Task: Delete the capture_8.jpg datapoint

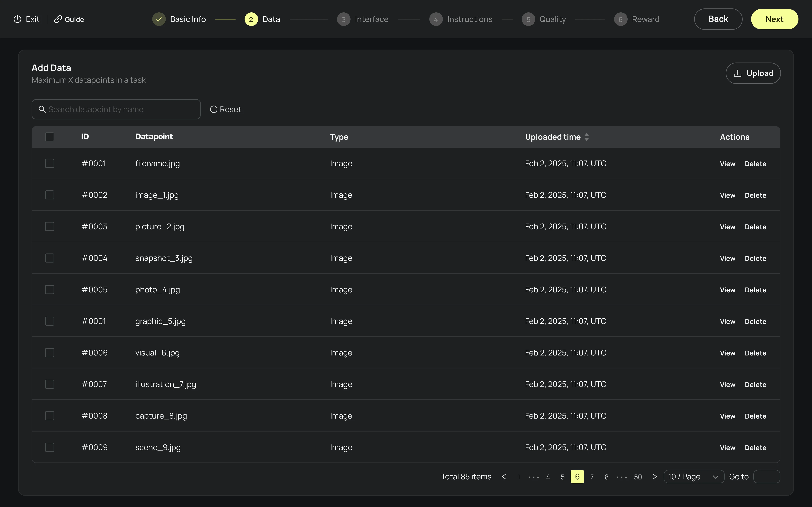Action: tap(755, 416)
